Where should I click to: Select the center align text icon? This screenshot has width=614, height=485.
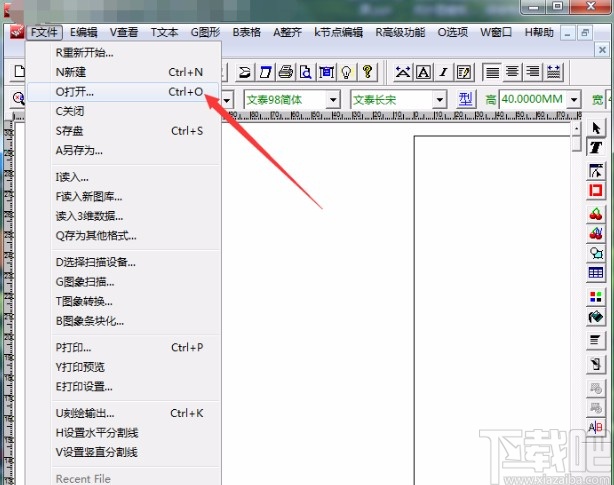pos(513,72)
